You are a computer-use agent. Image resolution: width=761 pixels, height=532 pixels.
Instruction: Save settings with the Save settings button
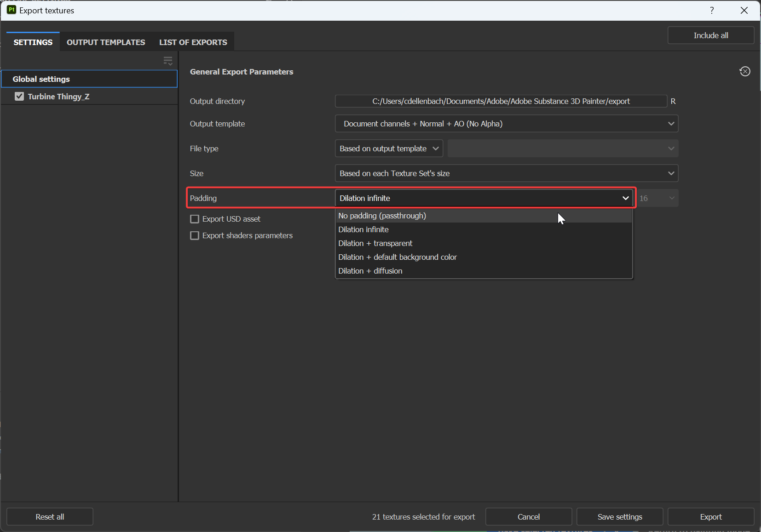[619, 516]
